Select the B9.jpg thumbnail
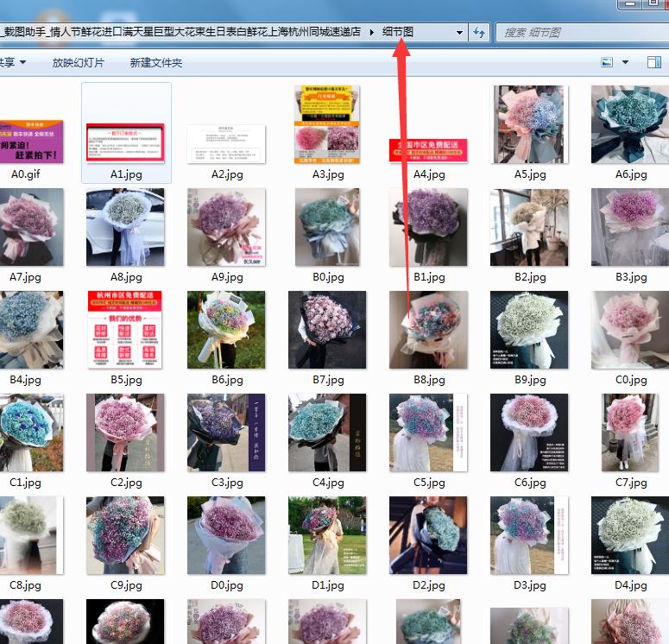Viewport: 669px width, 644px height. coord(529,330)
